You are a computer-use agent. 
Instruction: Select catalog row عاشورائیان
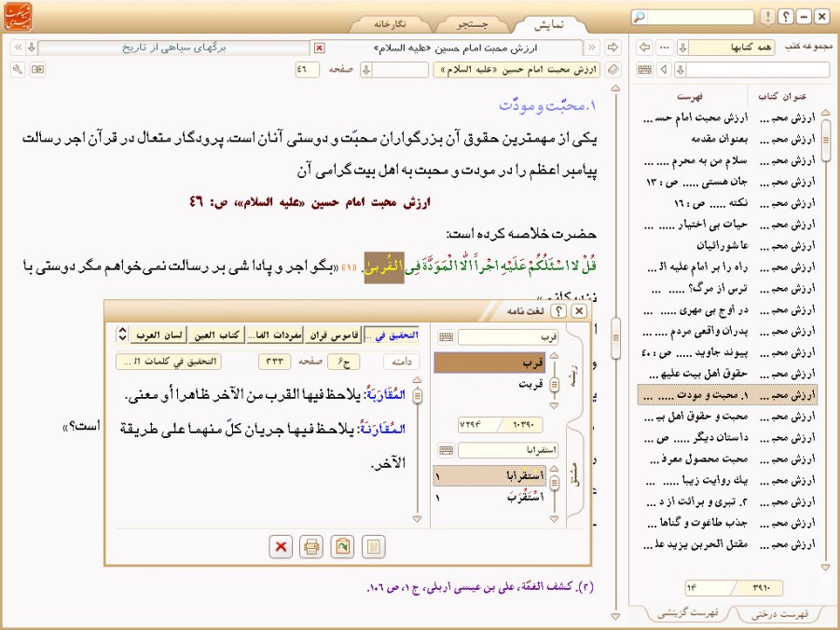click(x=727, y=245)
